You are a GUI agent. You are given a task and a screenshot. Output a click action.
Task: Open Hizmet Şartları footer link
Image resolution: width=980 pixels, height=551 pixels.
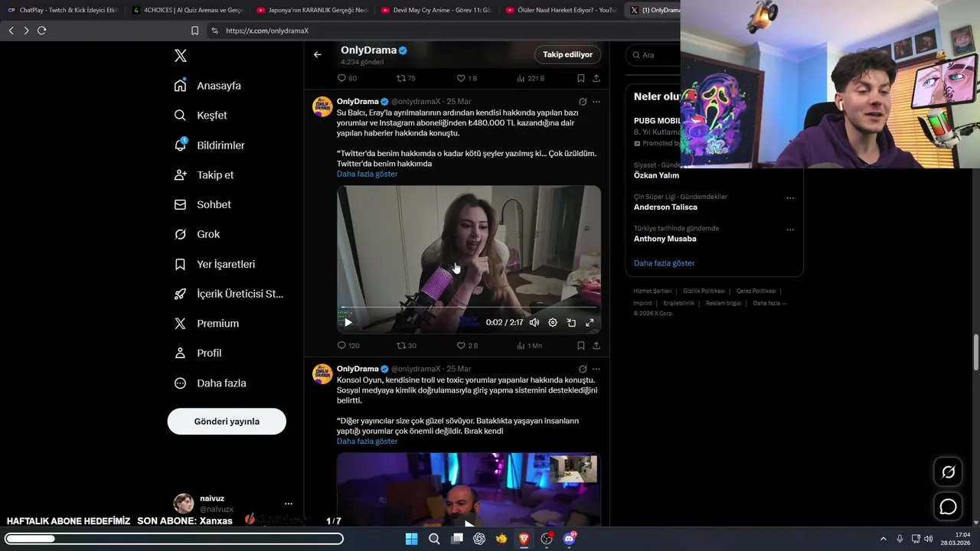[652, 292]
